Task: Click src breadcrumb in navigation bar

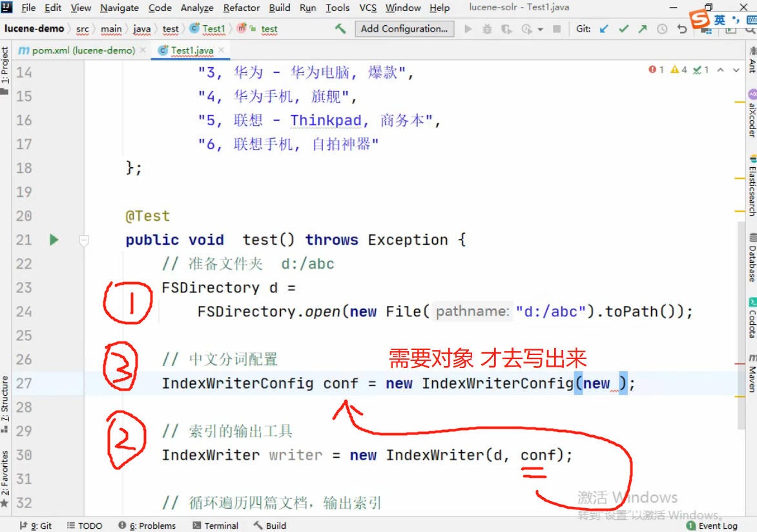Action: click(x=83, y=29)
